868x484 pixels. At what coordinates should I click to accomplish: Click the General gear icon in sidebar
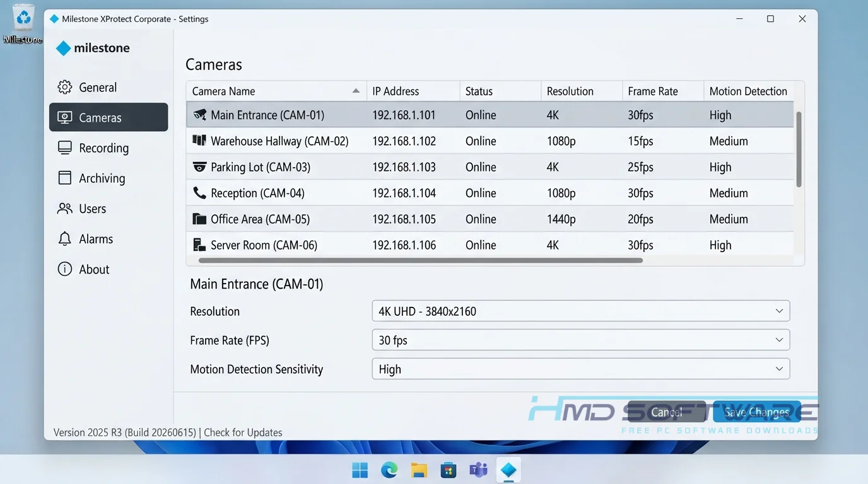pos(64,87)
